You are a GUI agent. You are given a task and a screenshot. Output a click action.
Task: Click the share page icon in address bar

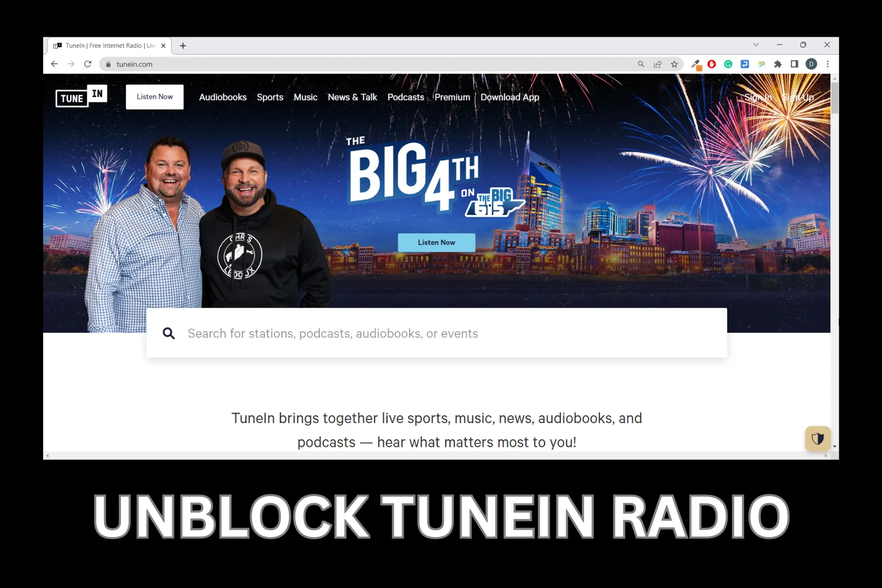[x=657, y=64]
